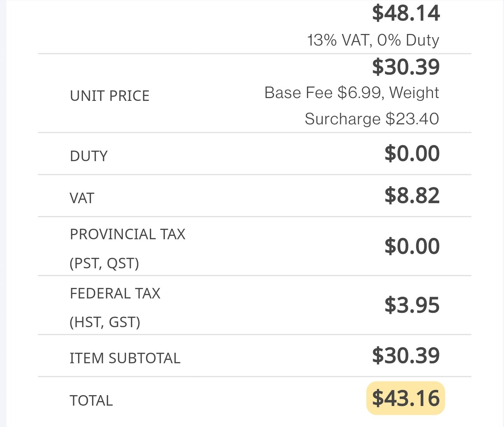Select the ITEM SUBTOTAL label

click(125, 358)
